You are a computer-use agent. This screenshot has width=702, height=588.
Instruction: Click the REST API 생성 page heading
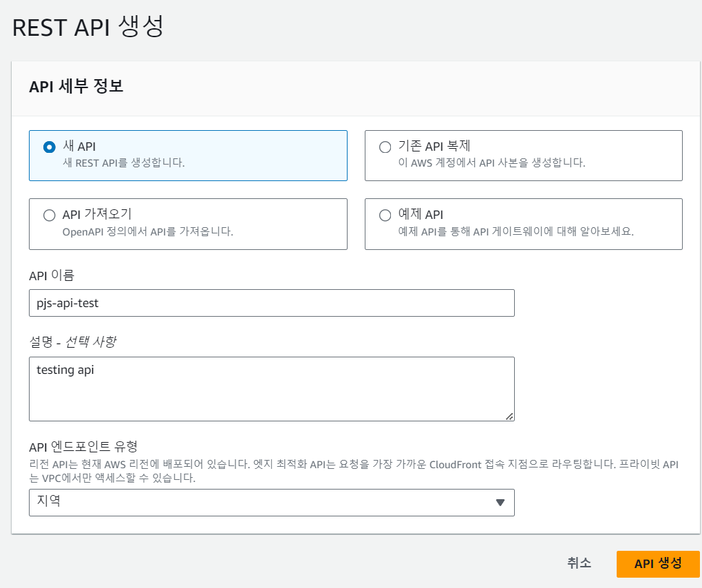click(x=88, y=27)
